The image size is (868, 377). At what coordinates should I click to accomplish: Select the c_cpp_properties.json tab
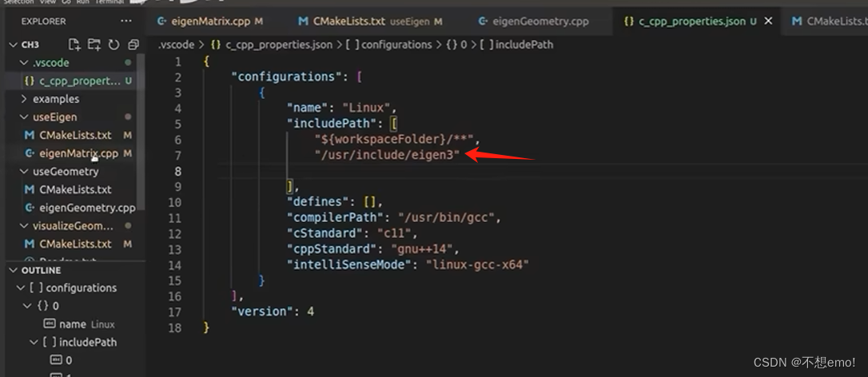pos(697,22)
